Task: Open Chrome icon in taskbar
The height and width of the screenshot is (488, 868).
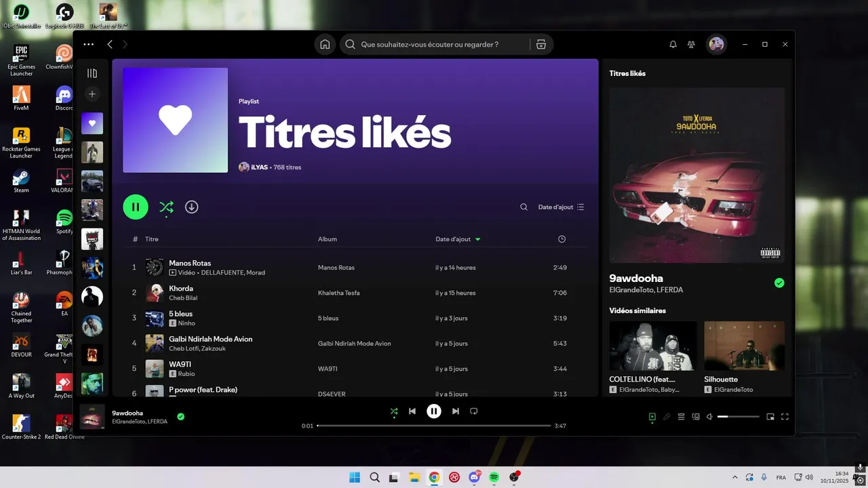Action: pos(434,477)
